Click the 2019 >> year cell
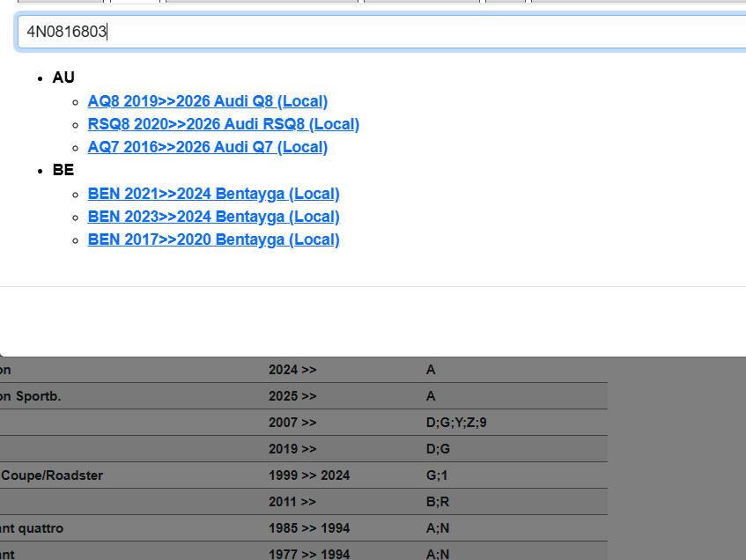Image resolution: width=746 pixels, height=560 pixels. pos(292,449)
